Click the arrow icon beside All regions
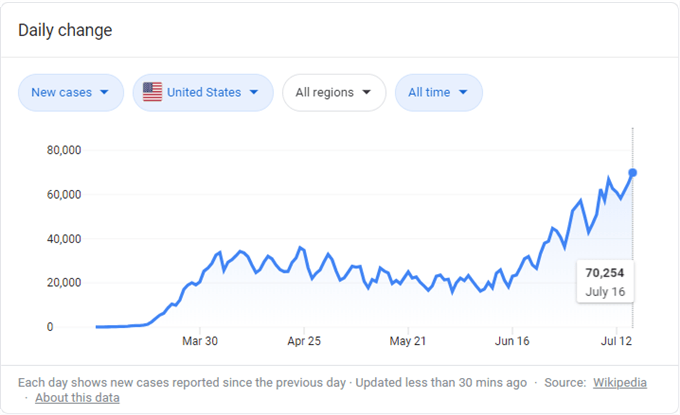680x415 pixels. (x=366, y=92)
